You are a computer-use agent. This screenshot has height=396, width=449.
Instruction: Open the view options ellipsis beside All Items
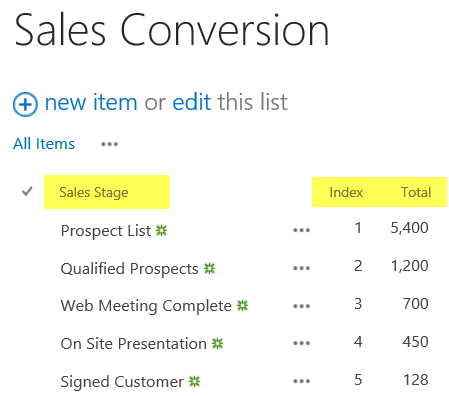tap(109, 144)
